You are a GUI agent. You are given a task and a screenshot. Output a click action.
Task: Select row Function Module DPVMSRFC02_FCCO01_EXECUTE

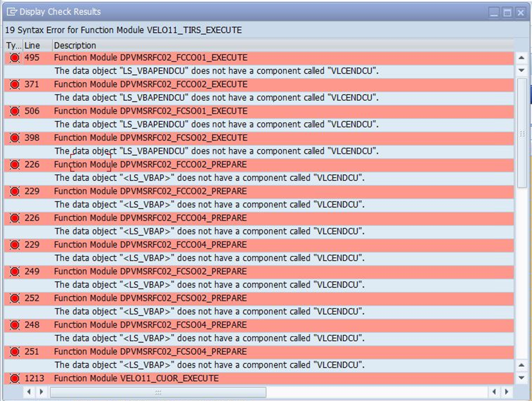259,58
